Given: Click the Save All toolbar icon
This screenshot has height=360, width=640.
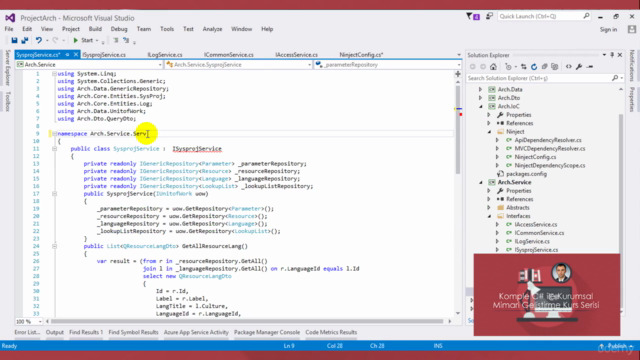Looking at the screenshot, I should coord(25,40).
